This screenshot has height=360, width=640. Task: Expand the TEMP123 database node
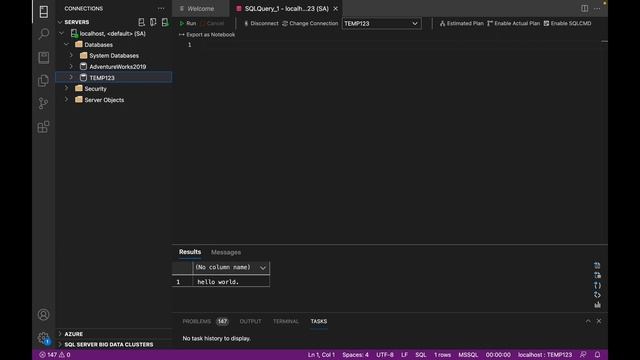(x=71, y=78)
